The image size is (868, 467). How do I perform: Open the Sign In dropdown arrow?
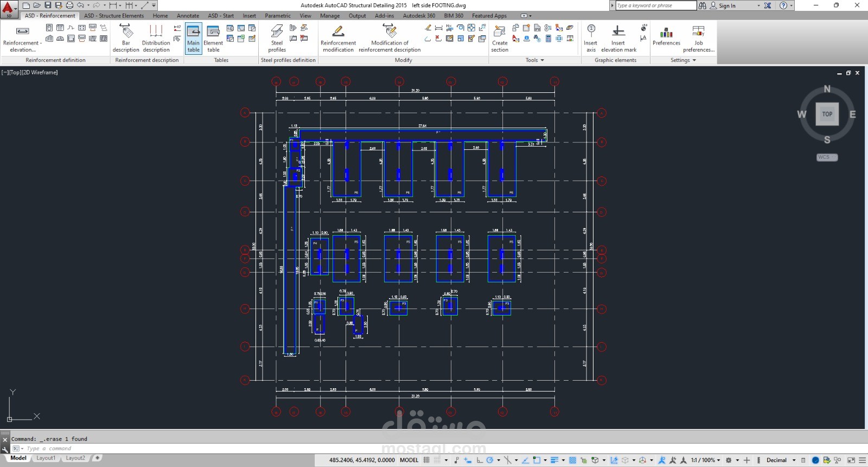(758, 5)
